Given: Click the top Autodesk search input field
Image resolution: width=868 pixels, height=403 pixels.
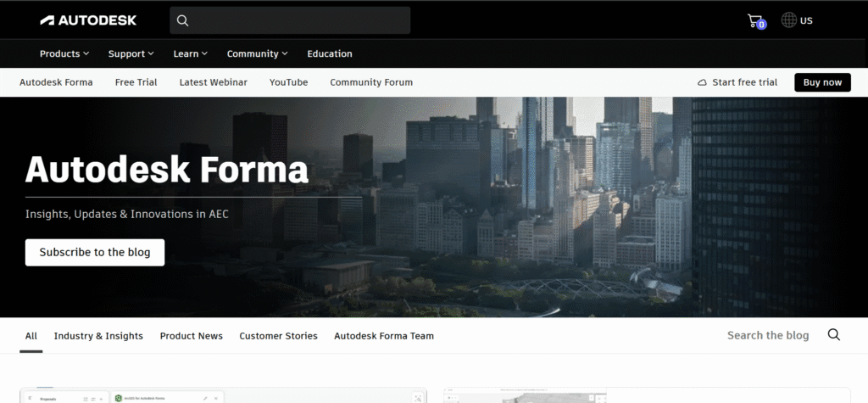Looking at the screenshot, I should pyautogui.click(x=290, y=20).
